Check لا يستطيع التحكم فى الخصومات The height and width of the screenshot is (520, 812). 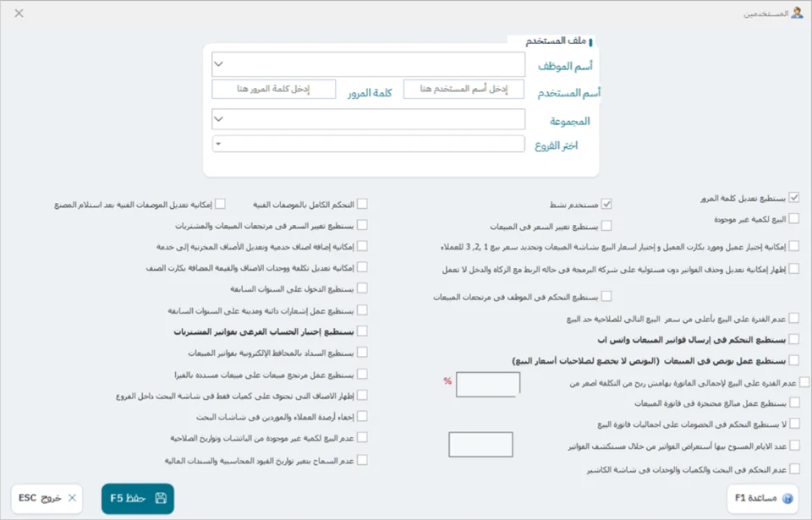pyautogui.click(x=794, y=424)
